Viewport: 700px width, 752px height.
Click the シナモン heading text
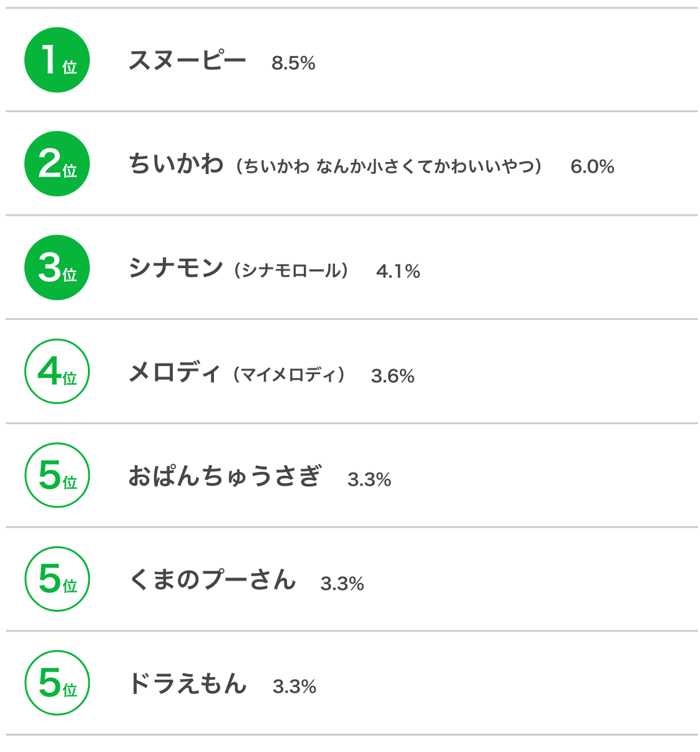pyautogui.click(x=176, y=268)
